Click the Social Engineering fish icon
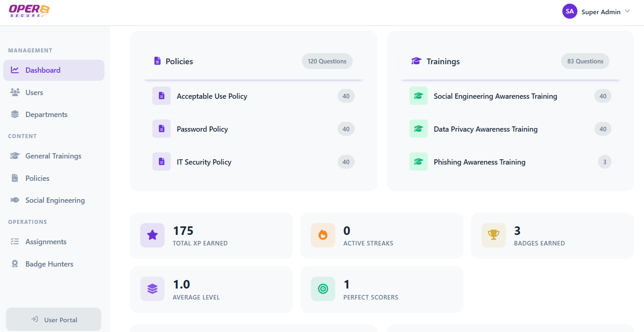Screen dimensions: 644x332 click(15, 200)
